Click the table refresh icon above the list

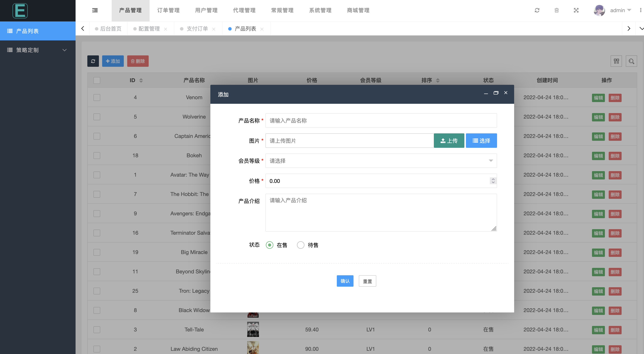[93, 61]
